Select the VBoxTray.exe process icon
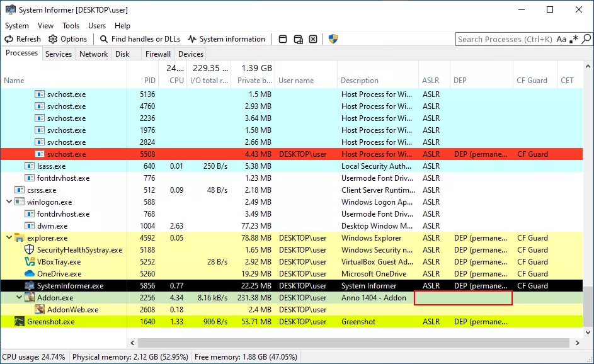 coord(29,262)
